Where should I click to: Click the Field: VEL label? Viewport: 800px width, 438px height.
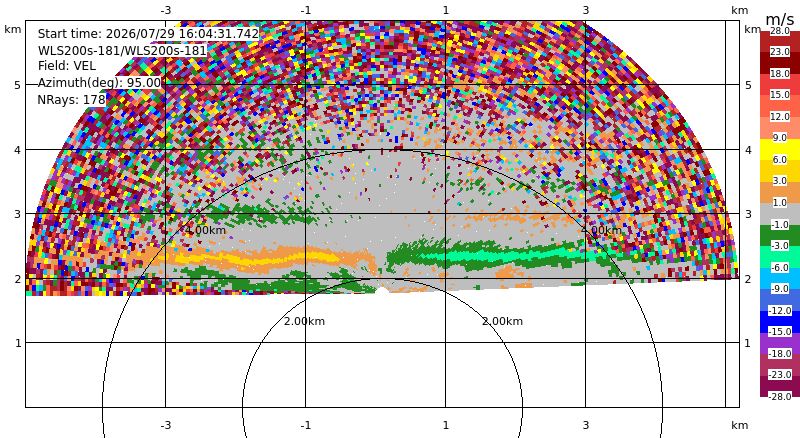(x=67, y=66)
